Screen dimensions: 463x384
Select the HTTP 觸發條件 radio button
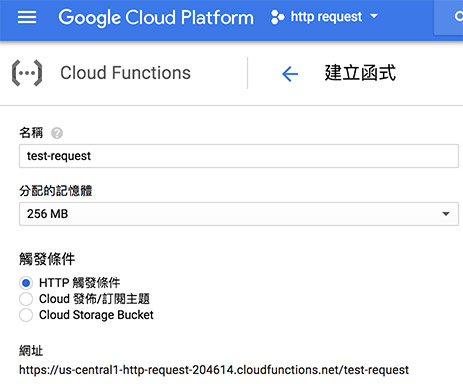point(26,283)
